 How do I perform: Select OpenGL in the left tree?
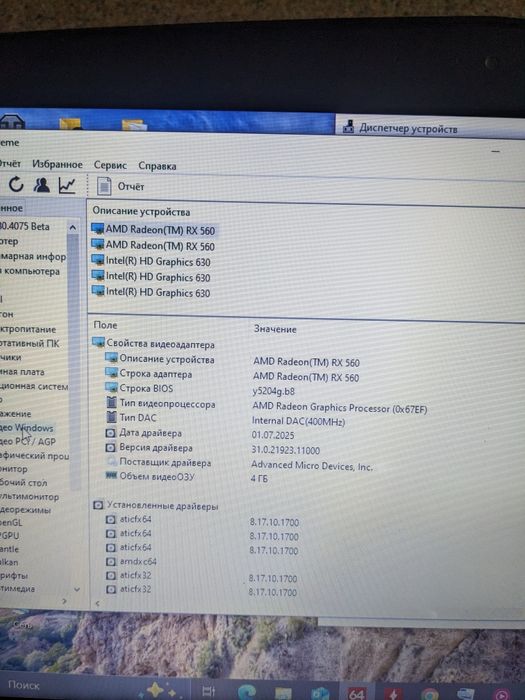[11, 522]
